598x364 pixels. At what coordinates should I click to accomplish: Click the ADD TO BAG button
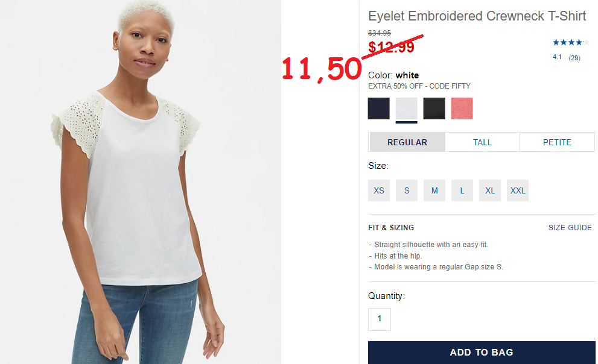pyautogui.click(x=482, y=352)
